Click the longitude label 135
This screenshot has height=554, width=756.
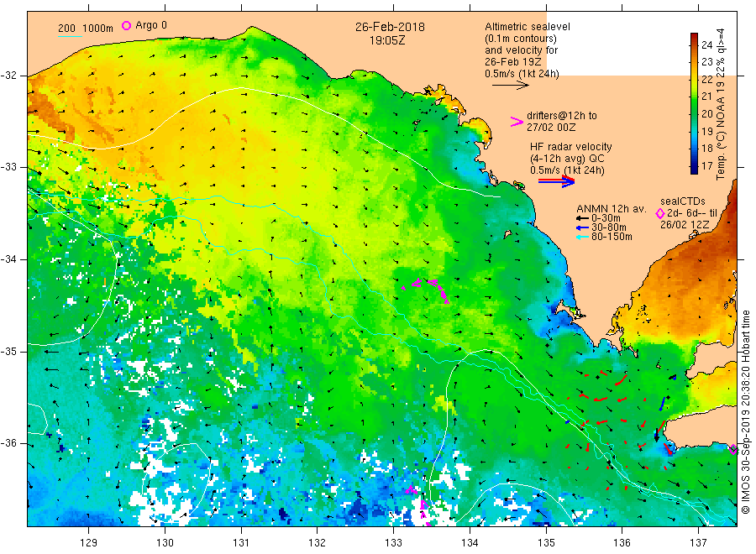(546, 543)
